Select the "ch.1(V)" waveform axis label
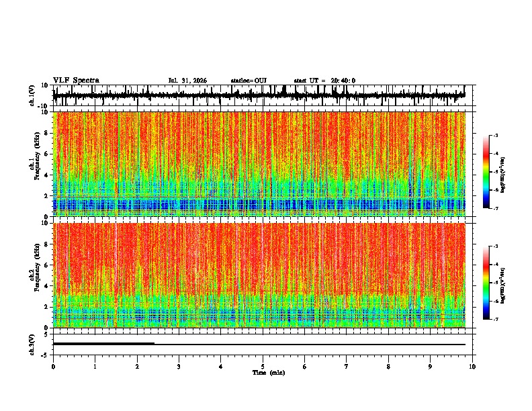This screenshot has width=532, height=411. (32, 95)
